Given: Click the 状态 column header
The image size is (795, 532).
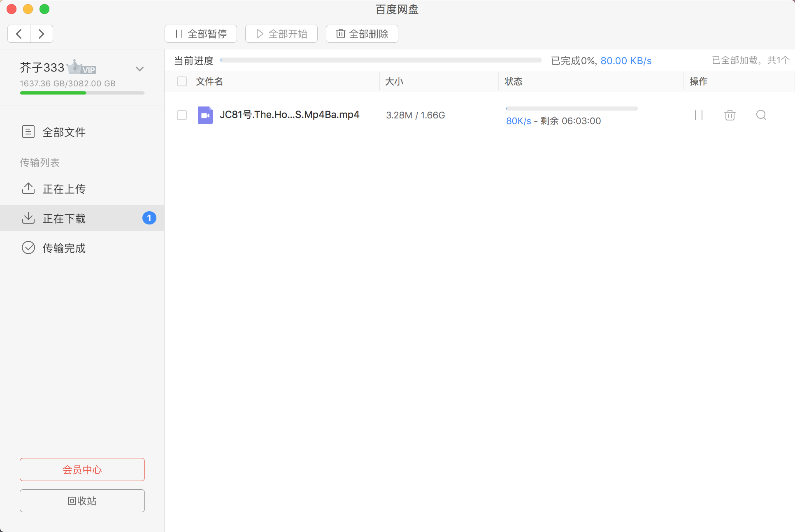Looking at the screenshot, I should click(x=514, y=81).
